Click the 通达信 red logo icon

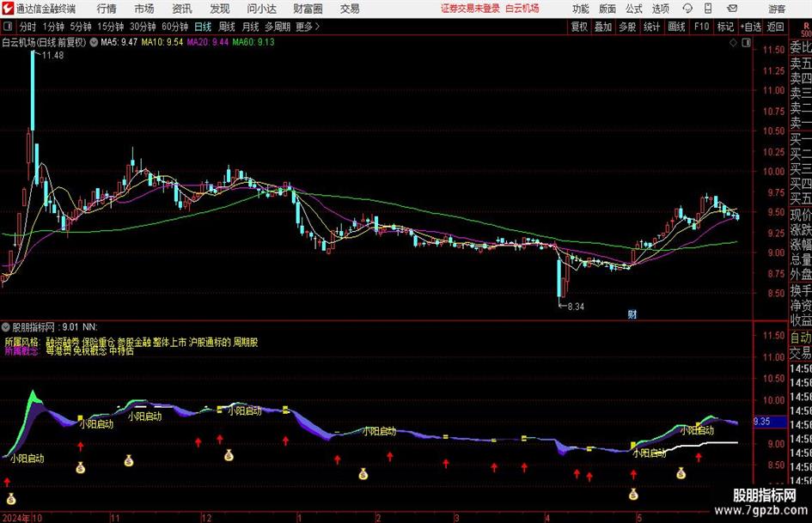[x=8, y=9]
